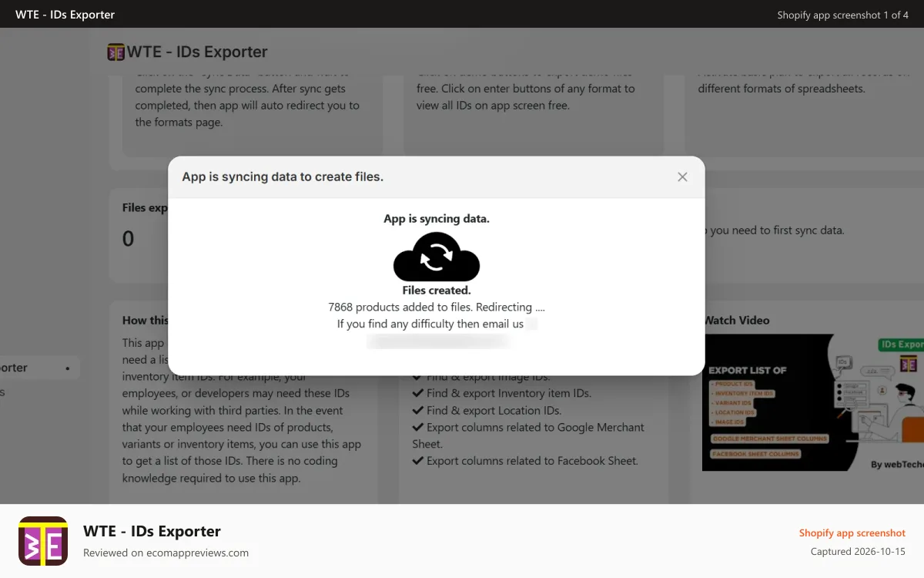Click the 'Watch Video' heading
The image size is (924, 578).
(737, 321)
